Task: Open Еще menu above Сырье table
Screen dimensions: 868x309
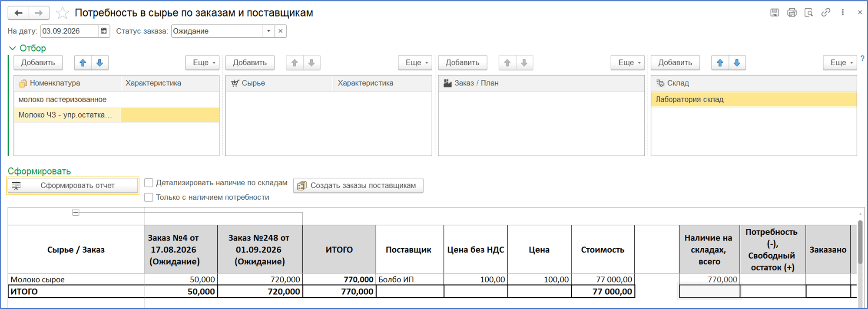Action: [415, 62]
